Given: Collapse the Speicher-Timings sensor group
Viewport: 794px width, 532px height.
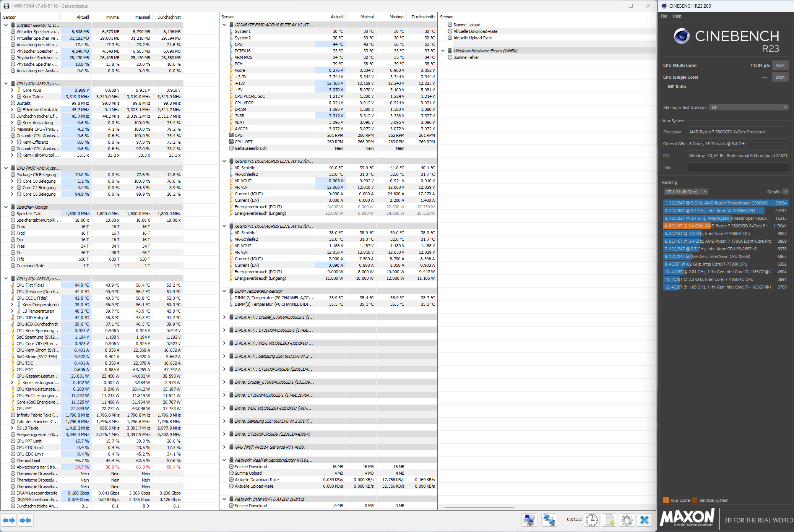Looking at the screenshot, I should pos(6,207).
